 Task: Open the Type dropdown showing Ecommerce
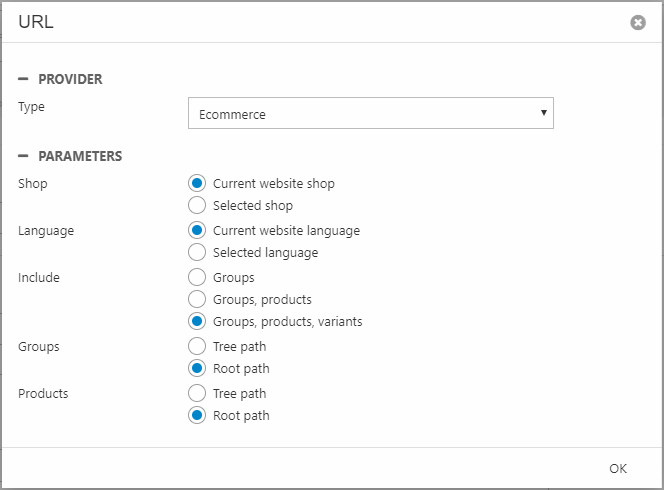[x=370, y=114]
